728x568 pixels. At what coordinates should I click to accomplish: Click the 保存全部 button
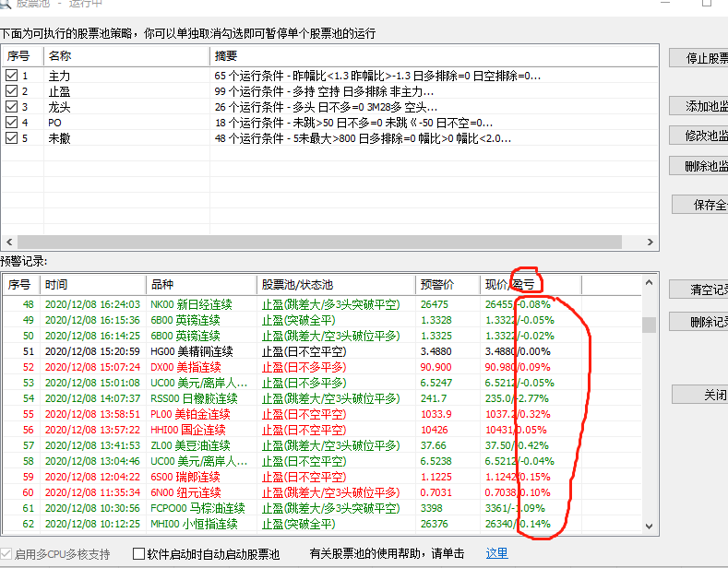[x=698, y=205]
